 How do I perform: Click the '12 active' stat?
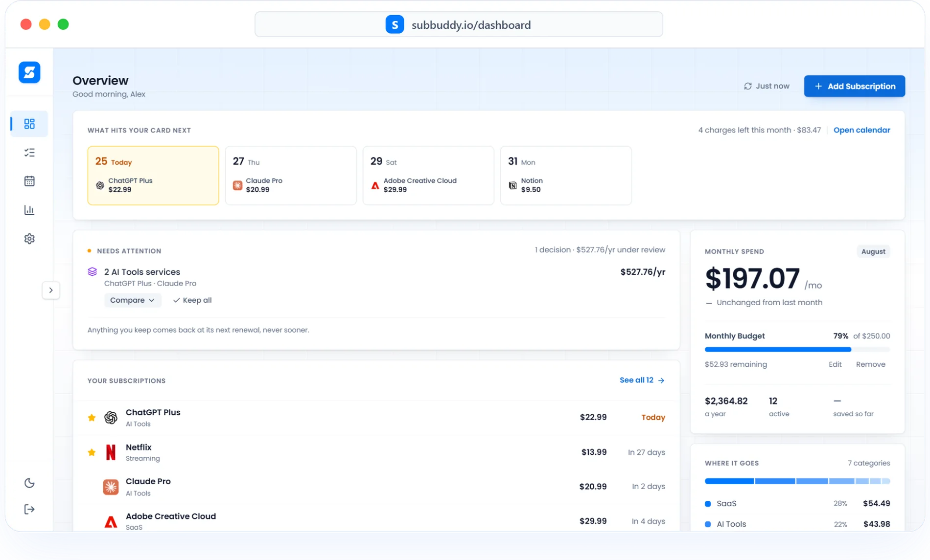[x=779, y=406]
